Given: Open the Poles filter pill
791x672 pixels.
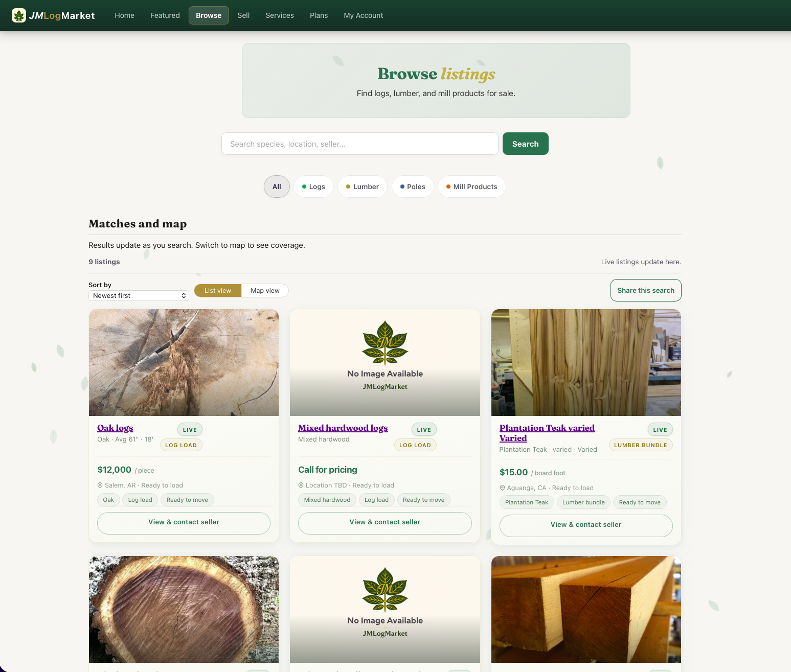Looking at the screenshot, I should coord(413,187).
